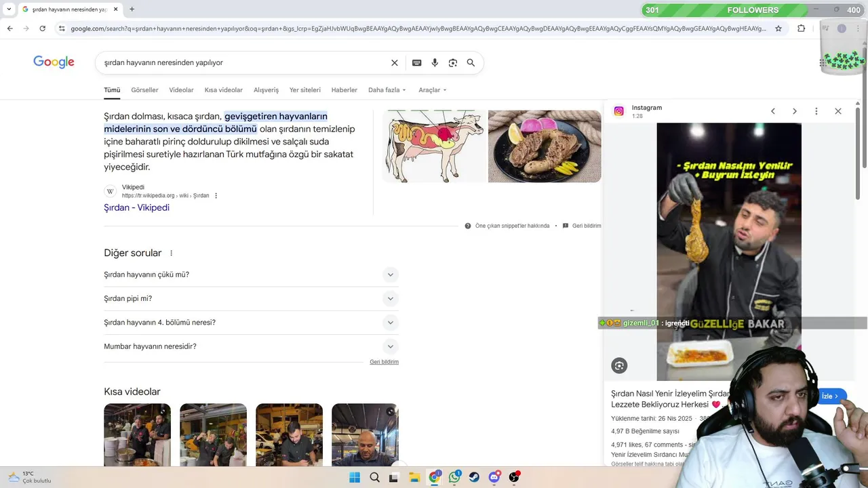Open three-dot menu next to Diğer sorular

[171, 253]
